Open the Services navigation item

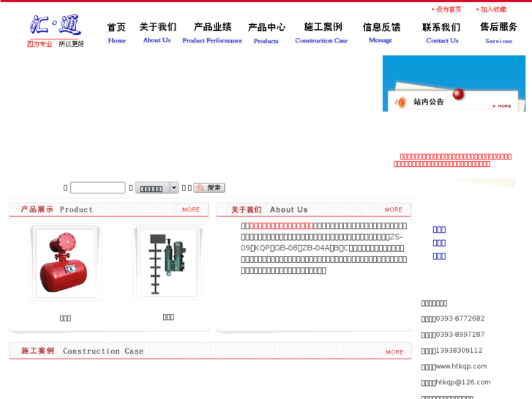pos(498,33)
